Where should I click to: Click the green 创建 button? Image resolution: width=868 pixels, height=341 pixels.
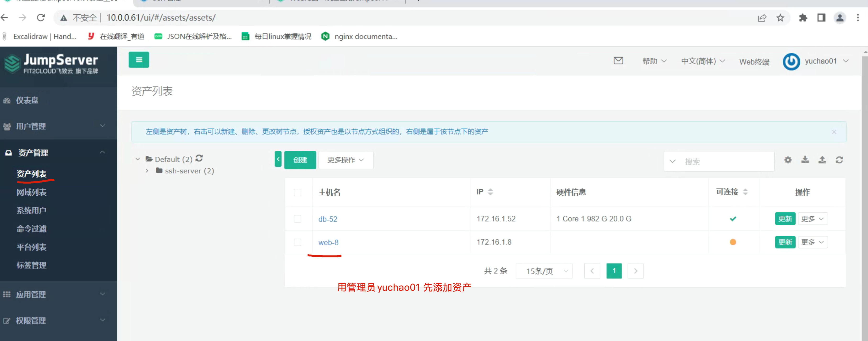tap(300, 160)
